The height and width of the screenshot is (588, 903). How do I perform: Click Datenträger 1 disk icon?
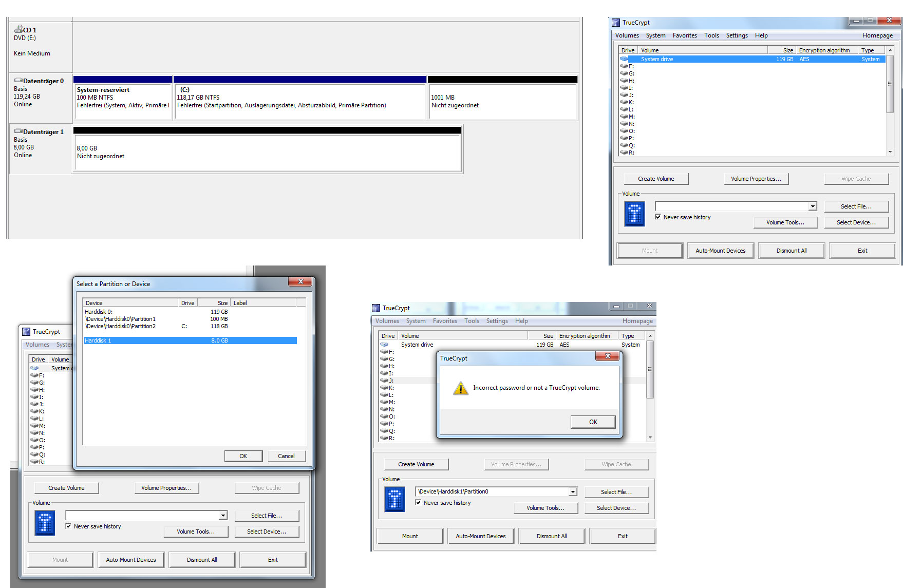click(x=18, y=131)
